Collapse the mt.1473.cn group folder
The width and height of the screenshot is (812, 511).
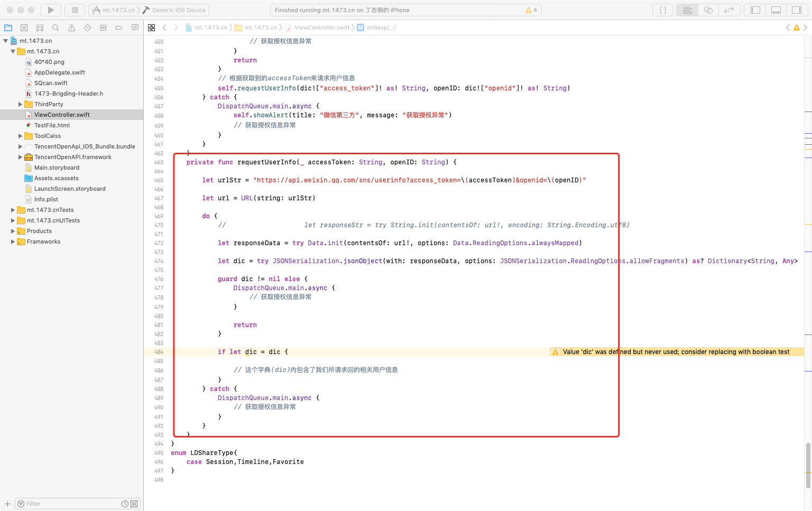[x=13, y=51]
